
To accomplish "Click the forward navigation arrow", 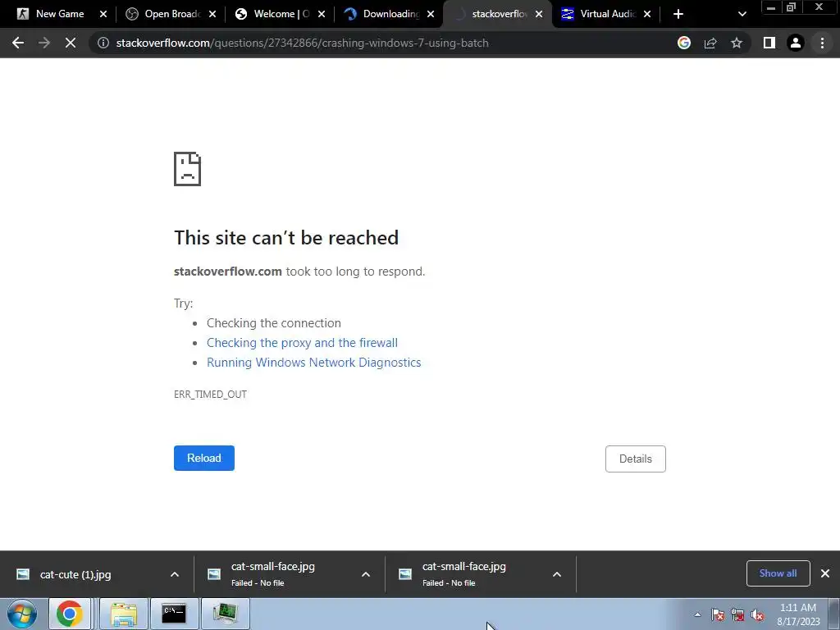I will point(44,43).
